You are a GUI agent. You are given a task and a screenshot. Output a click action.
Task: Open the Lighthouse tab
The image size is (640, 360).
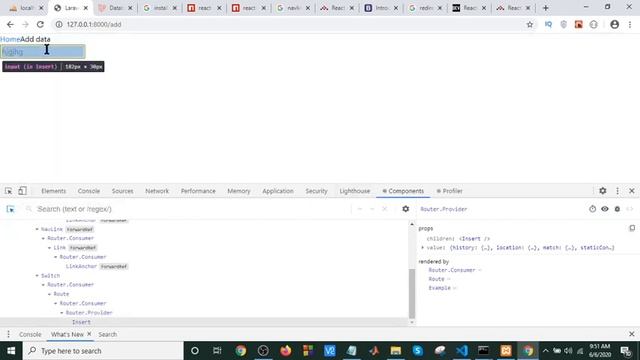coord(354,191)
